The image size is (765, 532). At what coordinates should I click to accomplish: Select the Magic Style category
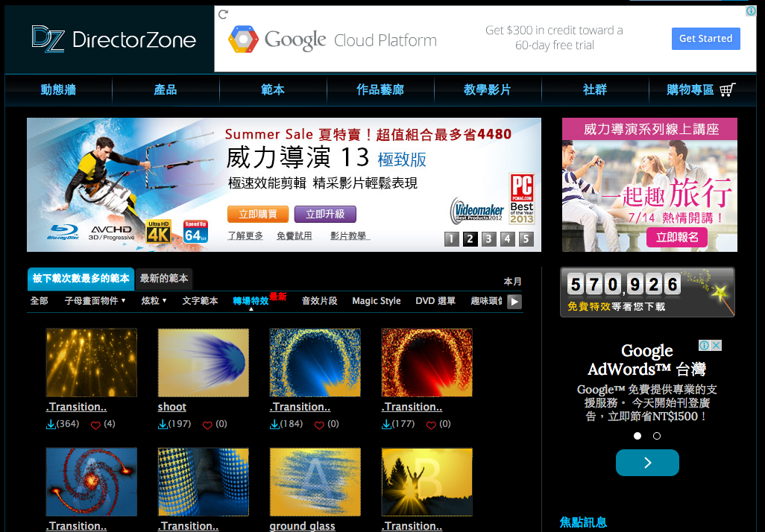tap(376, 301)
